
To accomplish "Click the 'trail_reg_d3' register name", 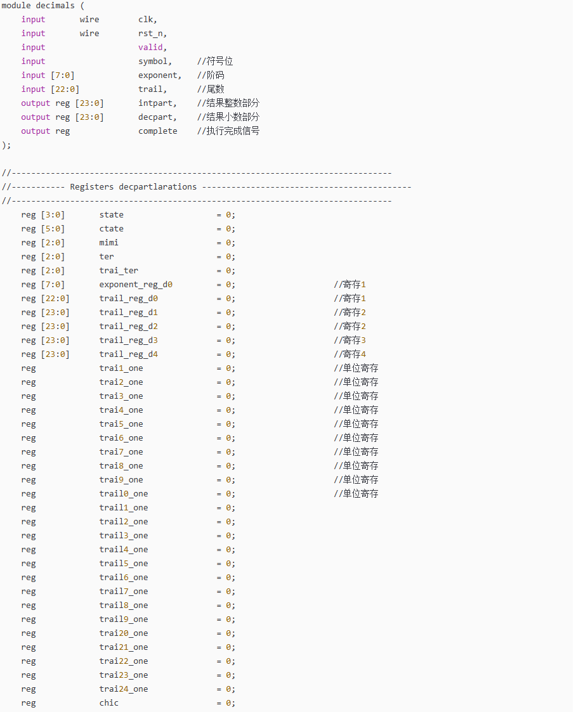I will click(128, 340).
